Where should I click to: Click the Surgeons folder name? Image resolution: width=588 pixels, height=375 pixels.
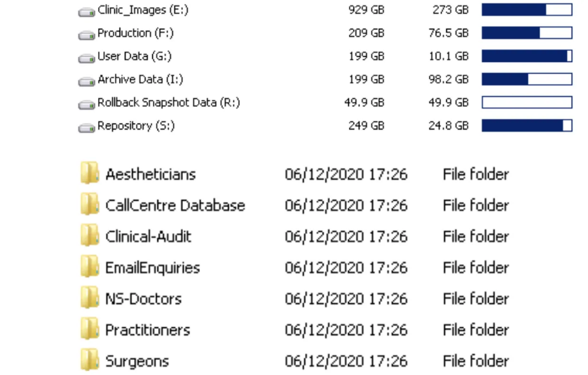[x=137, y=361]
